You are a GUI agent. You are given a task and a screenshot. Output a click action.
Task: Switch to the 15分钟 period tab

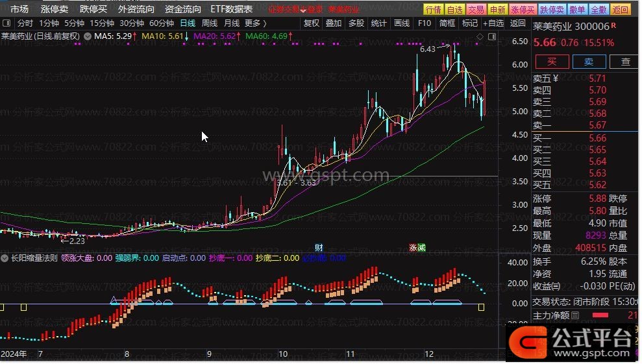point(102,23)
